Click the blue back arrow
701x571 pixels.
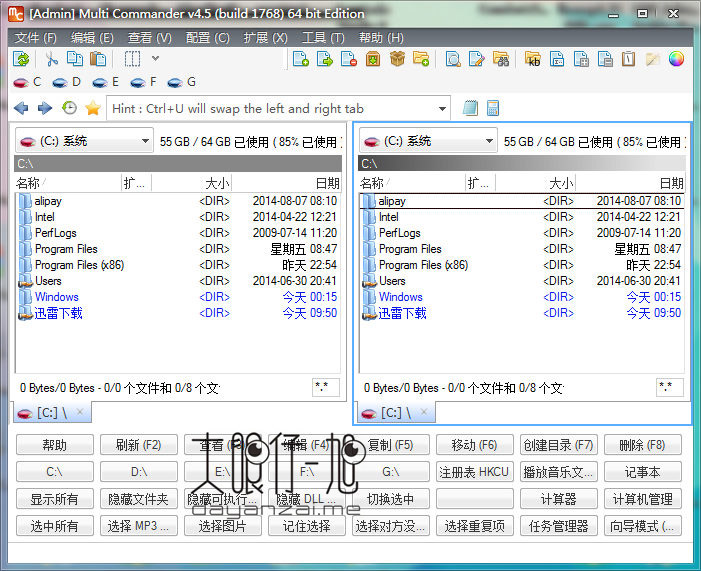click(x=21, y=108)
